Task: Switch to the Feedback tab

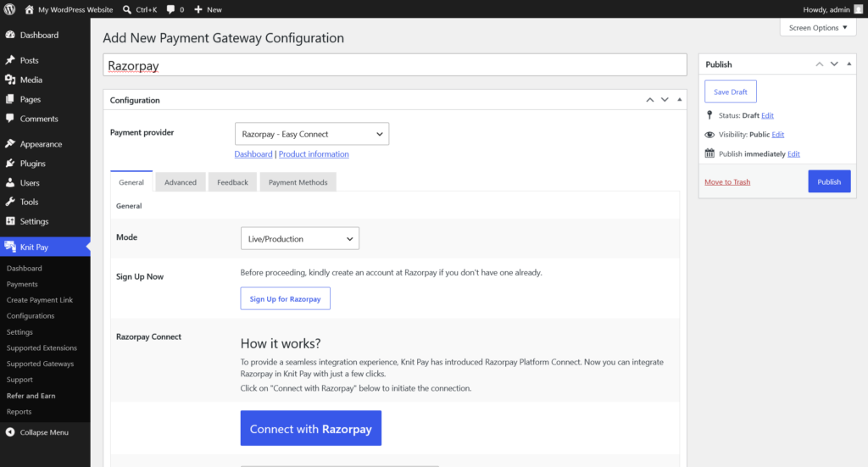Action: (x=232, y=182)
